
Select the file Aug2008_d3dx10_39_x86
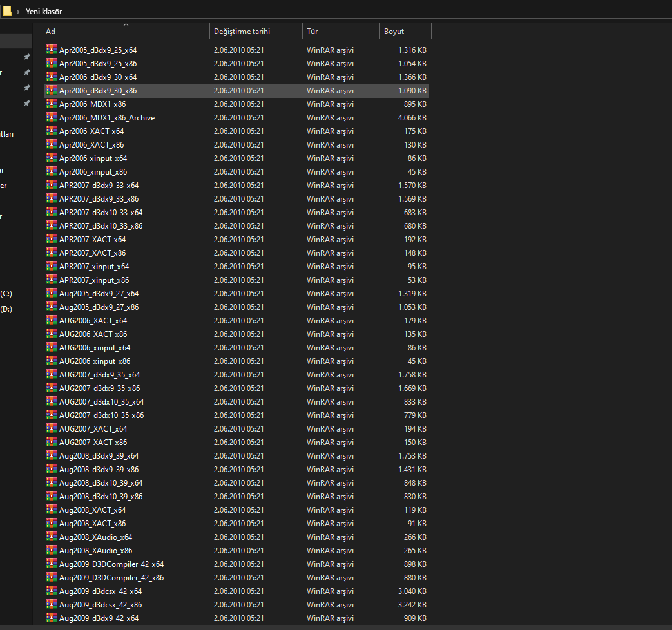point(236,496)
